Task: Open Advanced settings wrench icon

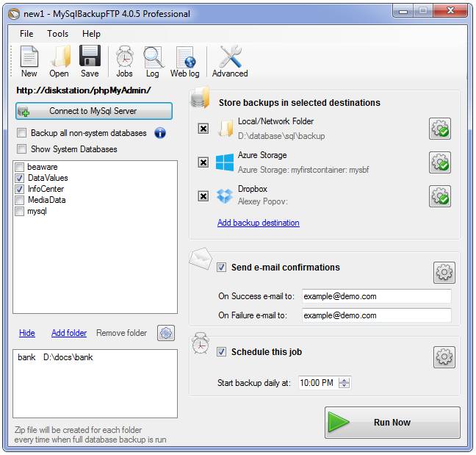Action: click(x=230, y=61)
